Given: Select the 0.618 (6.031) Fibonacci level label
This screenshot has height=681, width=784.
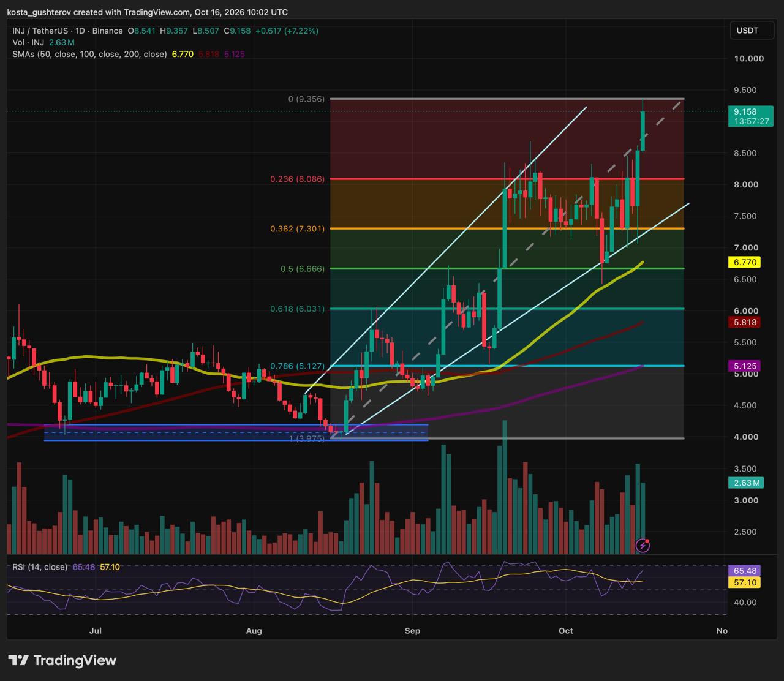Looking at the screenshot, I should point(298,309).
